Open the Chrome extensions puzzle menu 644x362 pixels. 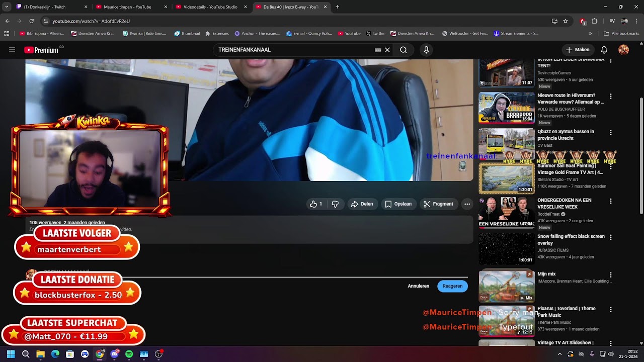pos(595,21)
